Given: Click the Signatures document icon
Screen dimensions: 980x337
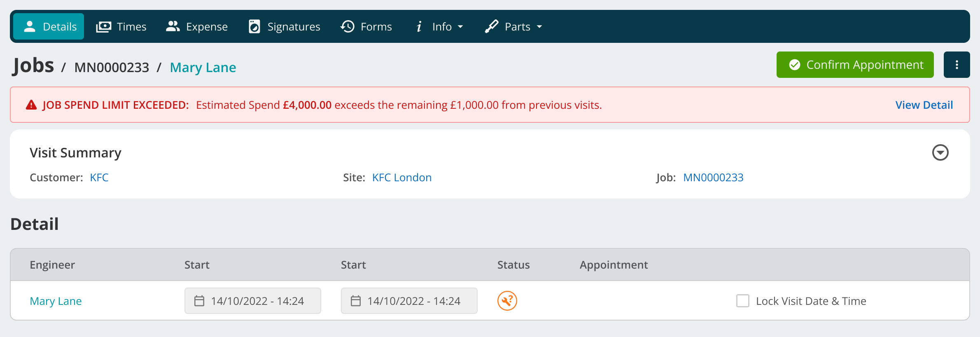Looking at the screenshot, I should 254,26.
